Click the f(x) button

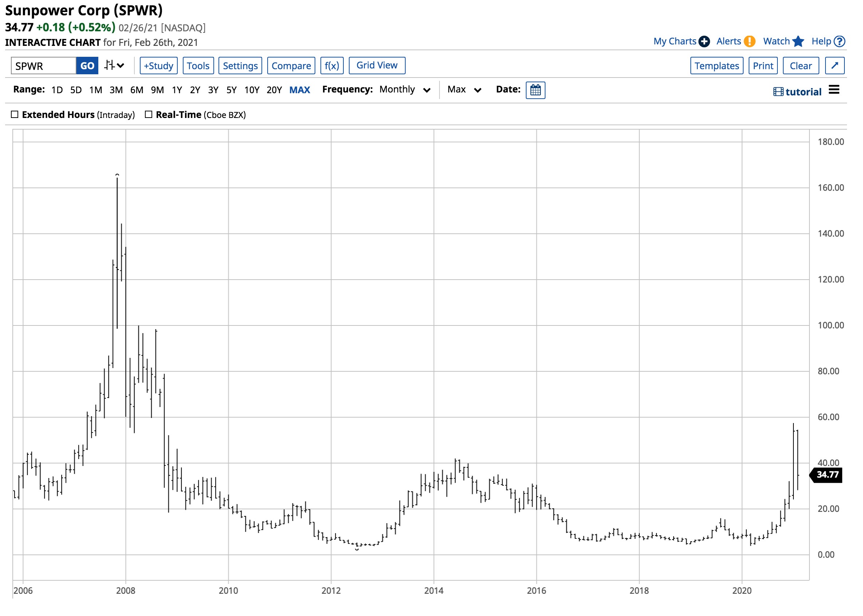tap(331, 66)
